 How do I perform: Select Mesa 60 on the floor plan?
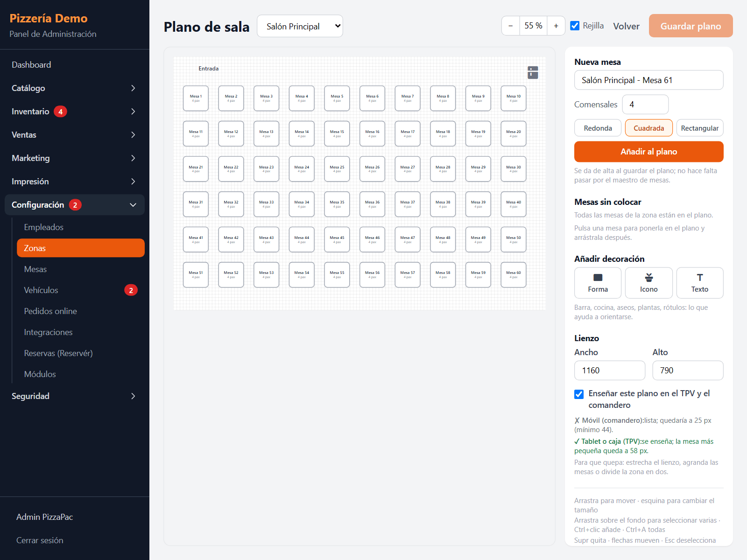click(514, 274)
